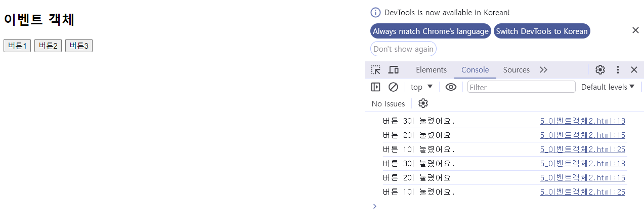Click the info icon in language banner
The height and width of the screenshot is (224, 644).
(x=375, y=13)
